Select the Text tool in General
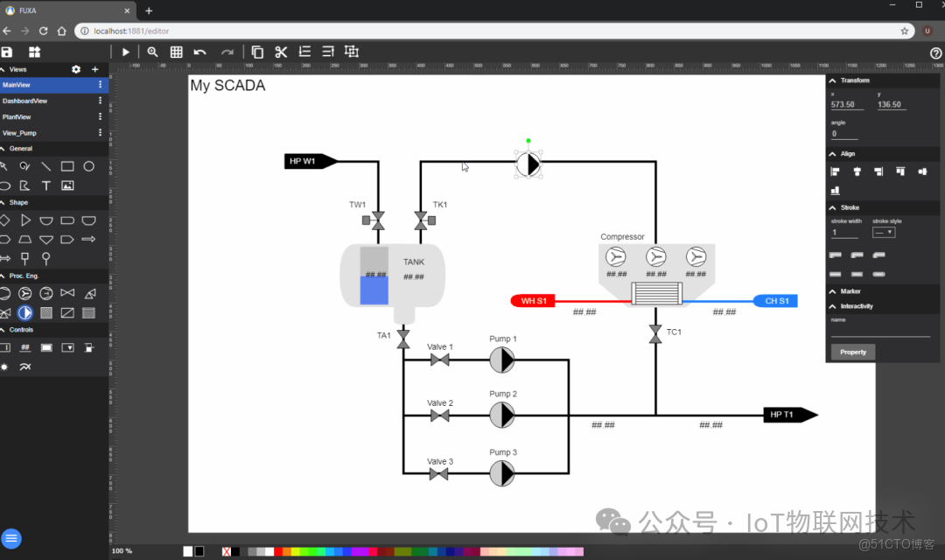This screenshot has width=945, height=560. point(45,185)
